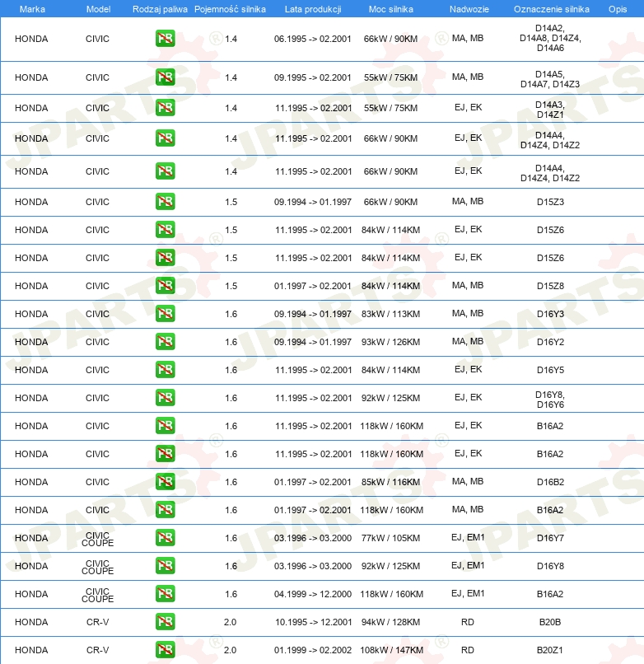Click the 'D14A2, D14A8, D14Z4, D14A6' engine cell
Viewport: 644px width, 664px height.
pyautogui.click(x=550, y=38)
